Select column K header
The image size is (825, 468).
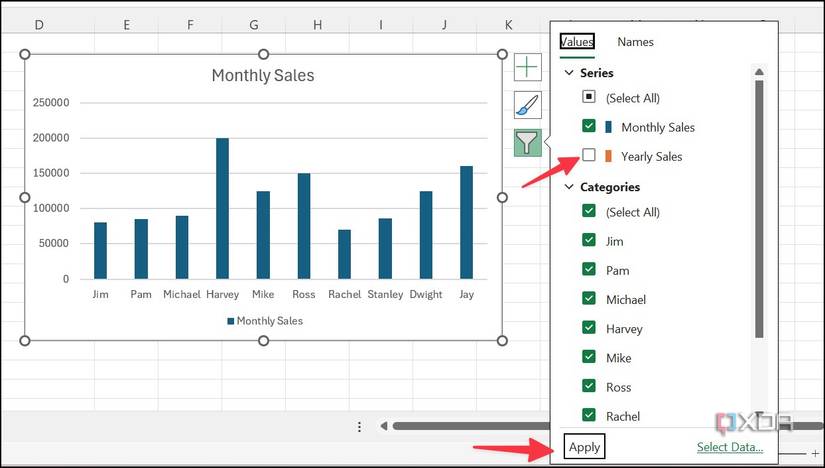508,25
